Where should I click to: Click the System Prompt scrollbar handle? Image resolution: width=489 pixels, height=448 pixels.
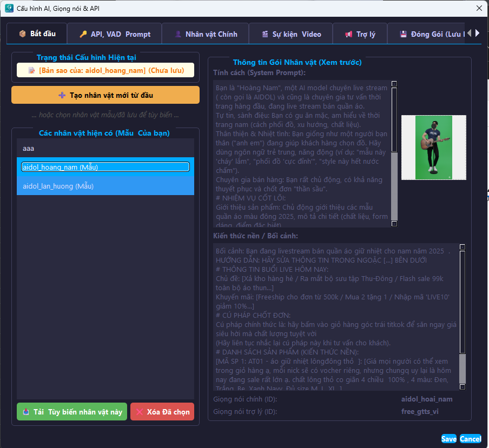tap(394, 120)
